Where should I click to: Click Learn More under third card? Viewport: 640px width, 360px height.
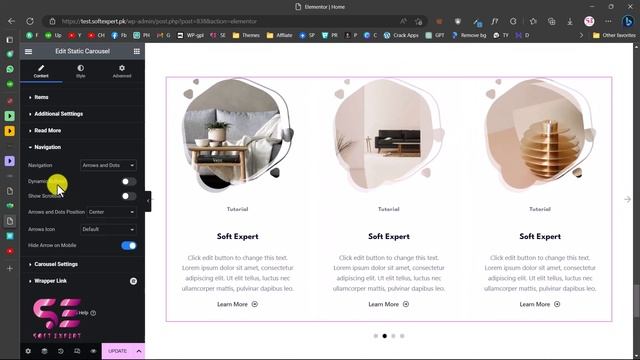pos(540,304)
